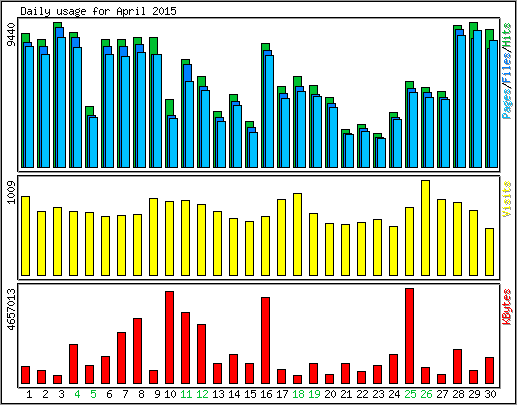Click day label 16 on the x-axis
This screenshot has width=517, height=405.
click(x=266, y=394)
